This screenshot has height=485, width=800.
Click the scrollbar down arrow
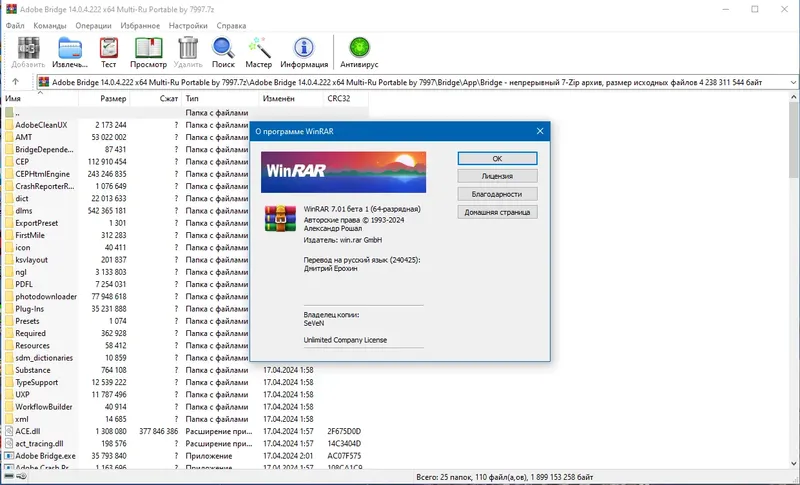[x=793, y=464]
